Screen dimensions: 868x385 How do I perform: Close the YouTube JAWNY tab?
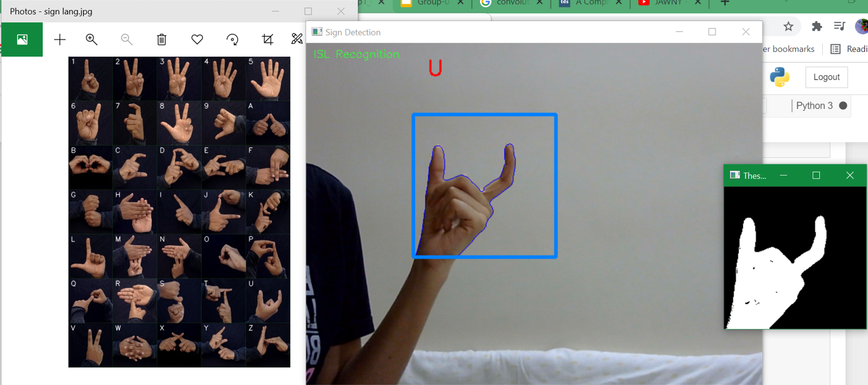pos(698,3)
